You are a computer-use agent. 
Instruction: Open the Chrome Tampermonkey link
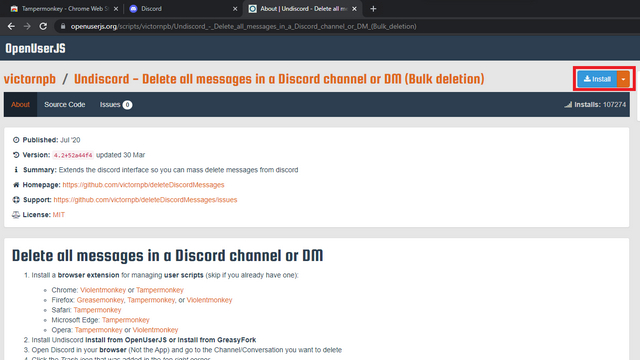tap(160, 290)
